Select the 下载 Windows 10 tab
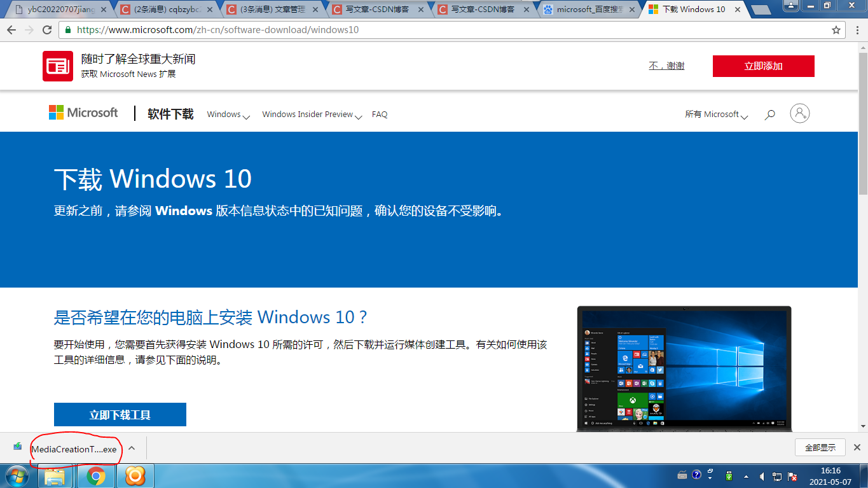This screenshot has width=868, height=488. [x=693, y=10]
